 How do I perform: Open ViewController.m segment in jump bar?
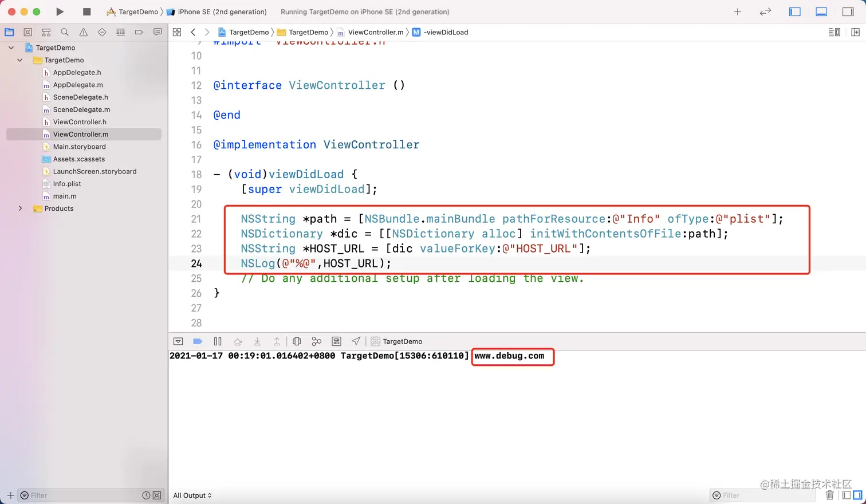point(370,32)
